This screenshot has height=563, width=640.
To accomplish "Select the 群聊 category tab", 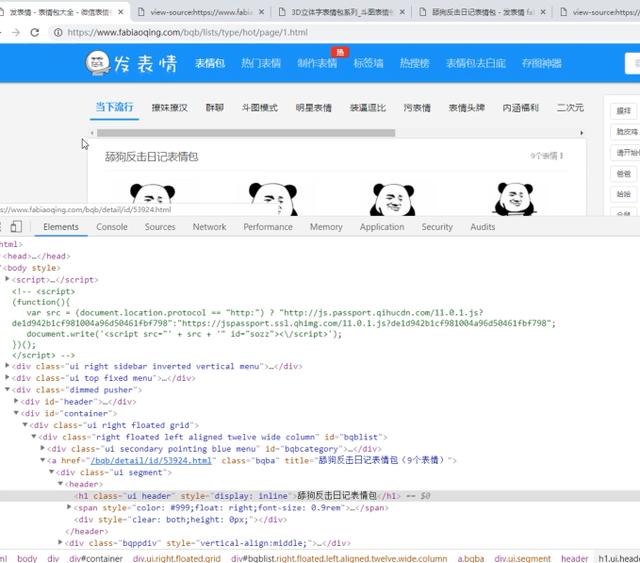I will pos(215,108).
